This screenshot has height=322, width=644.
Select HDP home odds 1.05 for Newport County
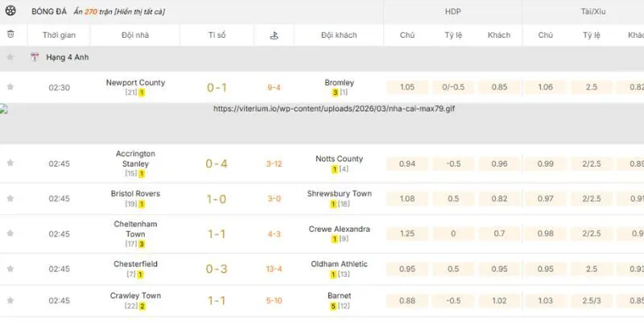pos(407,87)
